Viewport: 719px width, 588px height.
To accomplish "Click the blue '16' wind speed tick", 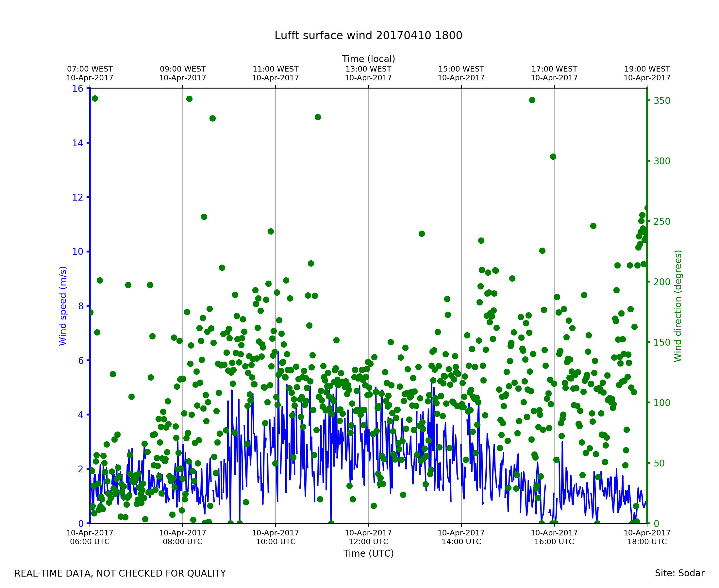I will coord(77,89).
